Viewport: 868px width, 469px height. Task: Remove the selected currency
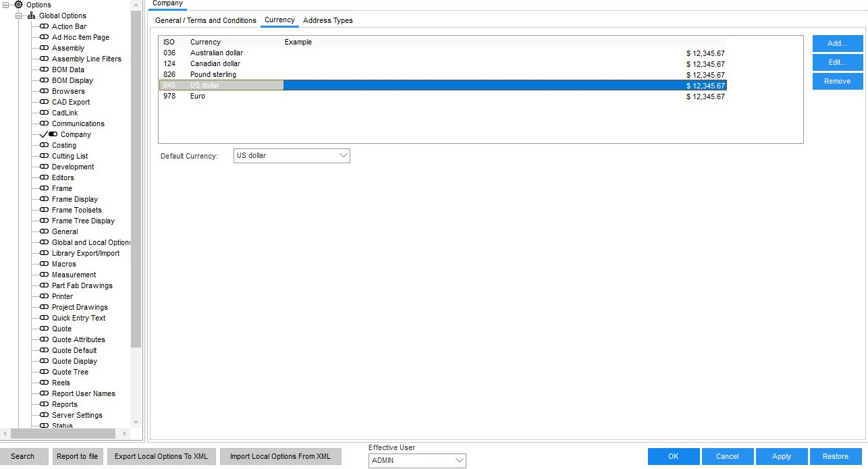[x=838, y=81]
